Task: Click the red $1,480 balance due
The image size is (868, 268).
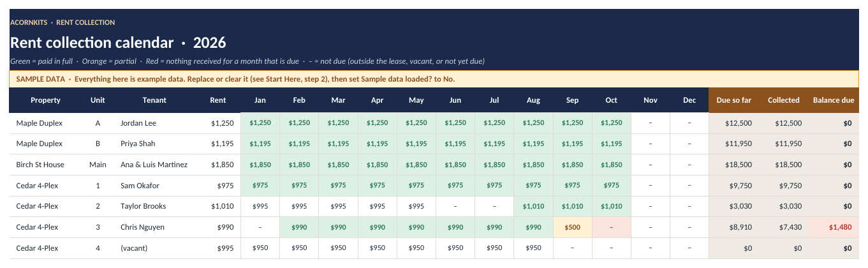Action: (x=834, y=227)
